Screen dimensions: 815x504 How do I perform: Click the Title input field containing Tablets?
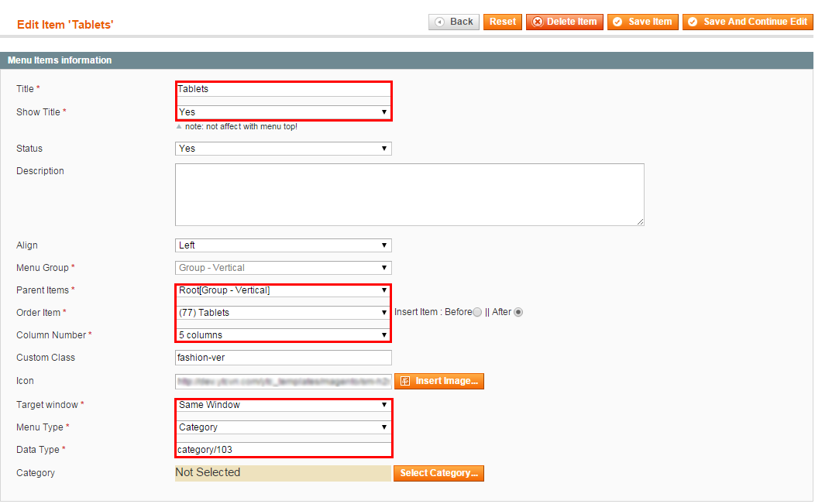click(x=284, y=89)
